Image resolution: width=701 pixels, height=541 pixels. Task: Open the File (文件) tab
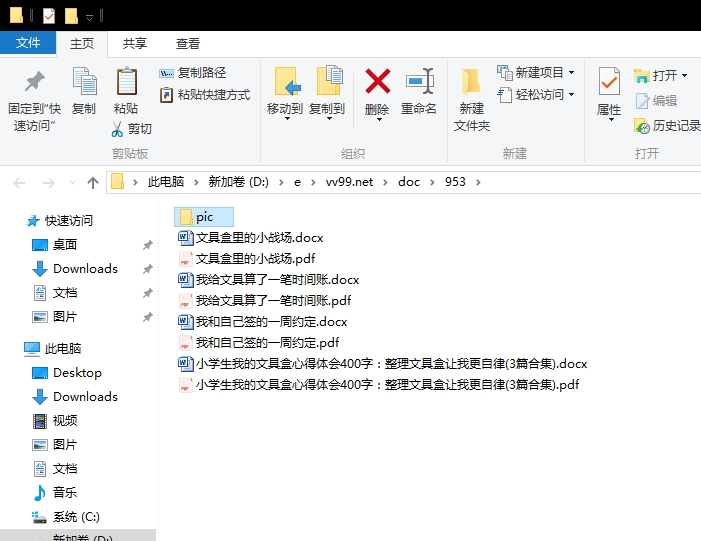coord(28,43)
